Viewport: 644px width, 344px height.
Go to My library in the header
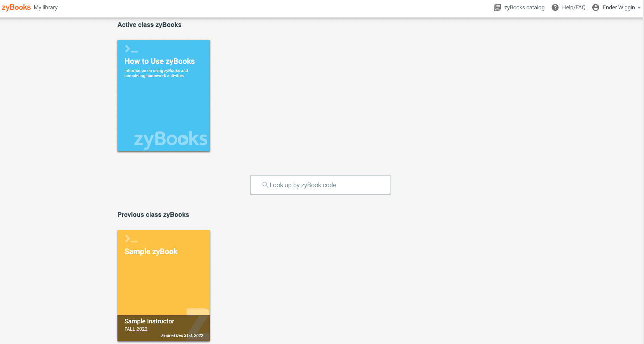(x=45, y=7)
